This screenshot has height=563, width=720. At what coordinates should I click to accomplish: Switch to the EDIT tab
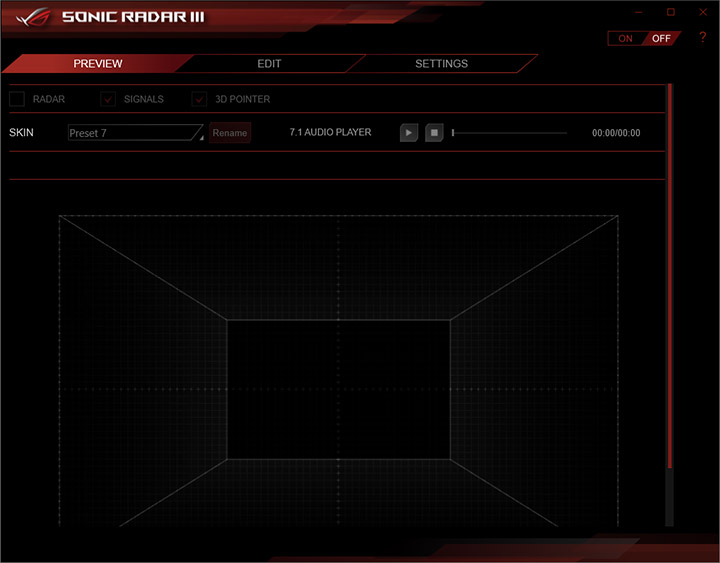point(269,63)
